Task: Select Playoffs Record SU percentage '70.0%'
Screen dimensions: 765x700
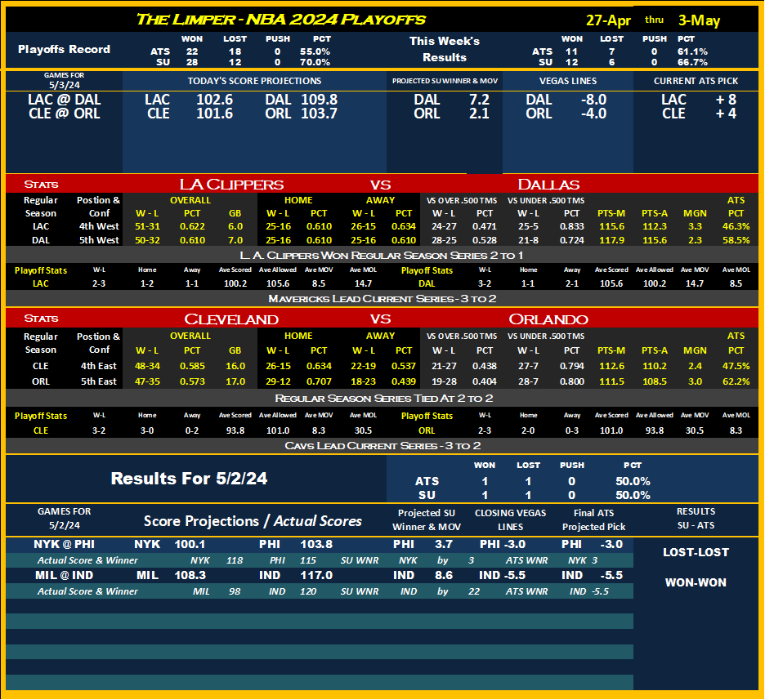Action: click(x=315, y=62)
